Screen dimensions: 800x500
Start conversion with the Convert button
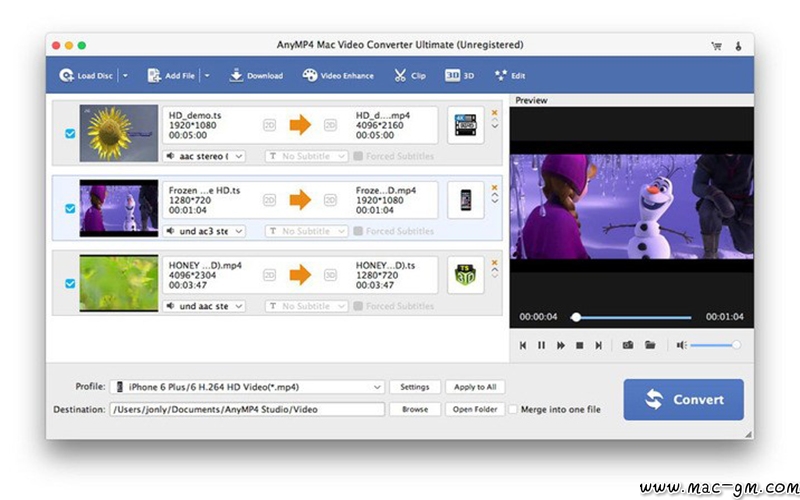683,399
